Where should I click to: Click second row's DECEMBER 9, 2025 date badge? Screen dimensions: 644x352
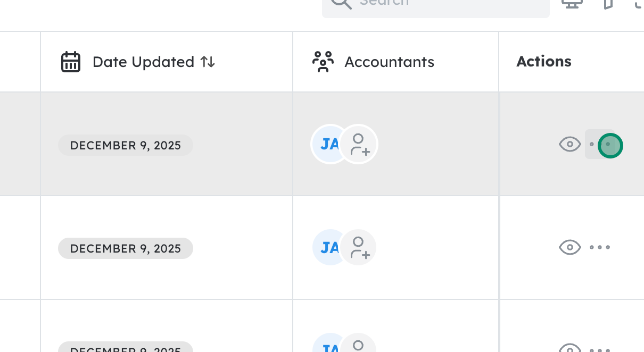click(x=126, y=248)
